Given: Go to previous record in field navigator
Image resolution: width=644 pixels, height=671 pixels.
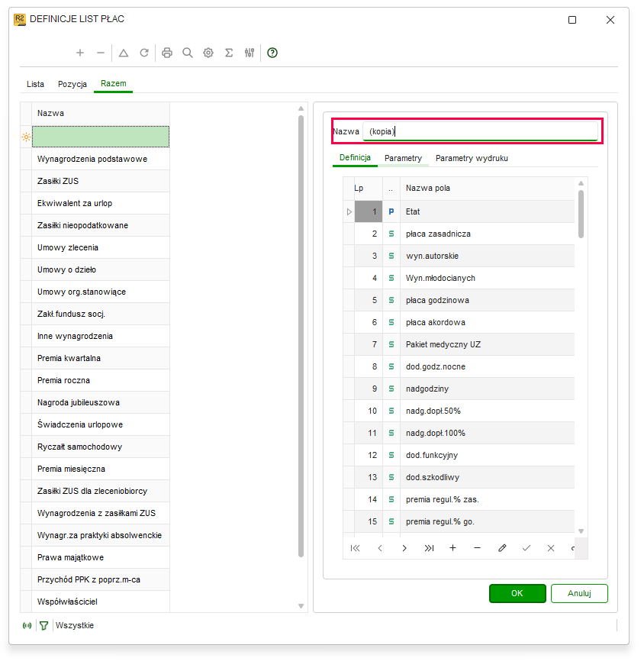Looking at the screenshot, I should (380, 549).
